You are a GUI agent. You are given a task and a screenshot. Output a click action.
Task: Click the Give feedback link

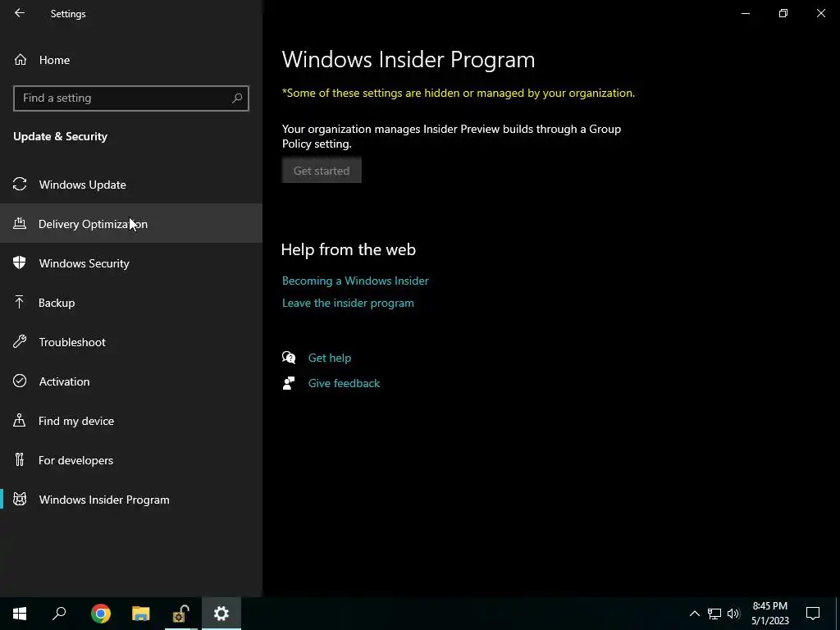(344, 383)
